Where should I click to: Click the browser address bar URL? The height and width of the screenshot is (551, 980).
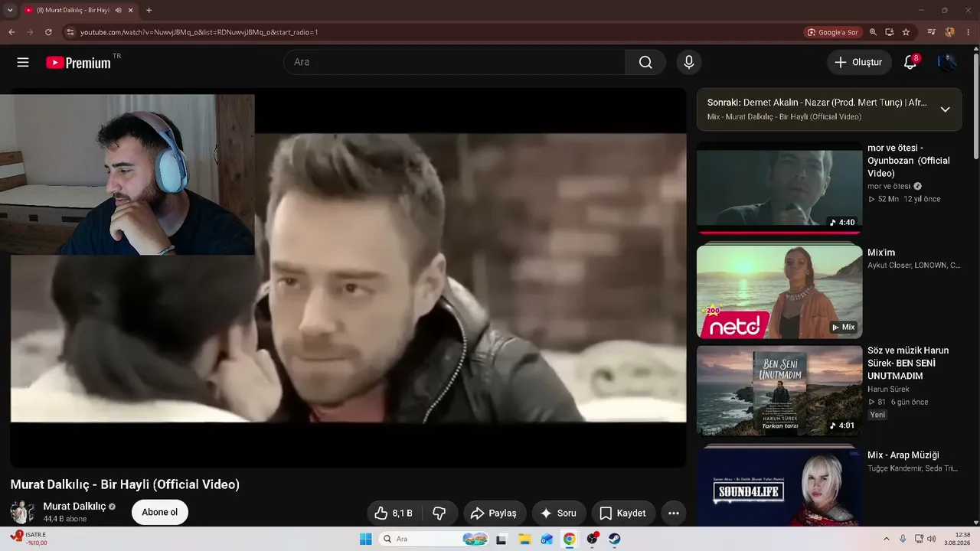click(199, 32)
